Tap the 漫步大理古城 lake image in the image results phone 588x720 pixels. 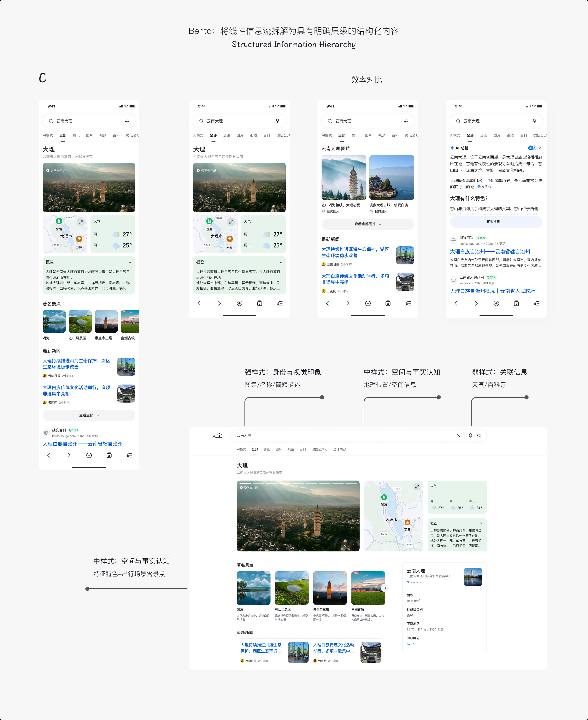(x=391, y=177)
